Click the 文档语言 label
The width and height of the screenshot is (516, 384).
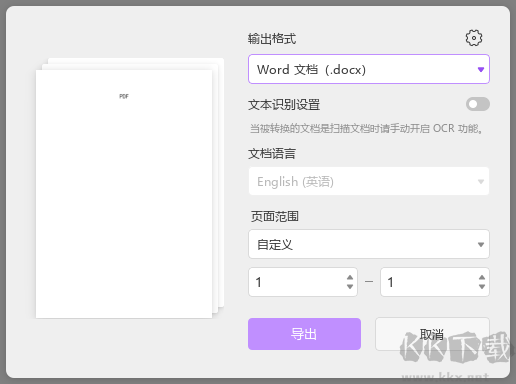(x=272, y=154)
